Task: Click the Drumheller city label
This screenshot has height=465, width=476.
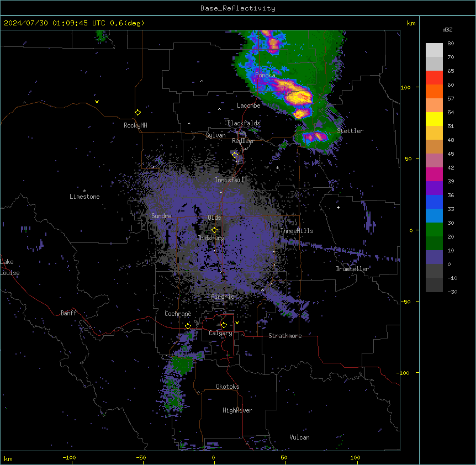Action: [352, 269]
